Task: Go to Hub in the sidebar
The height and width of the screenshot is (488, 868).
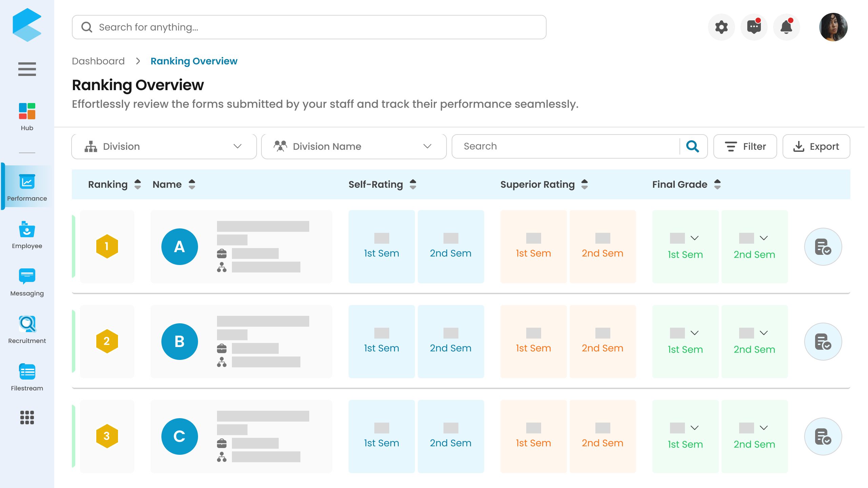Action: (x=27, y=117)
